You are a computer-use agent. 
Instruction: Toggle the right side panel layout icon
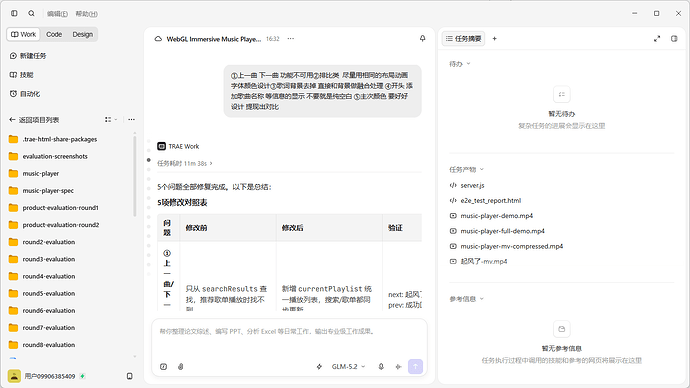pyautogui.click(x=674, y=39)
